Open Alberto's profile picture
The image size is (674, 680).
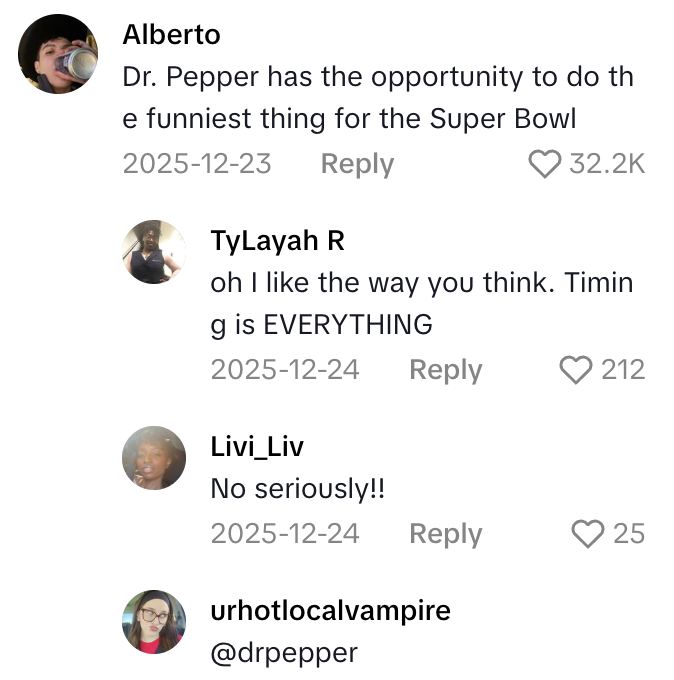(59, 54)
